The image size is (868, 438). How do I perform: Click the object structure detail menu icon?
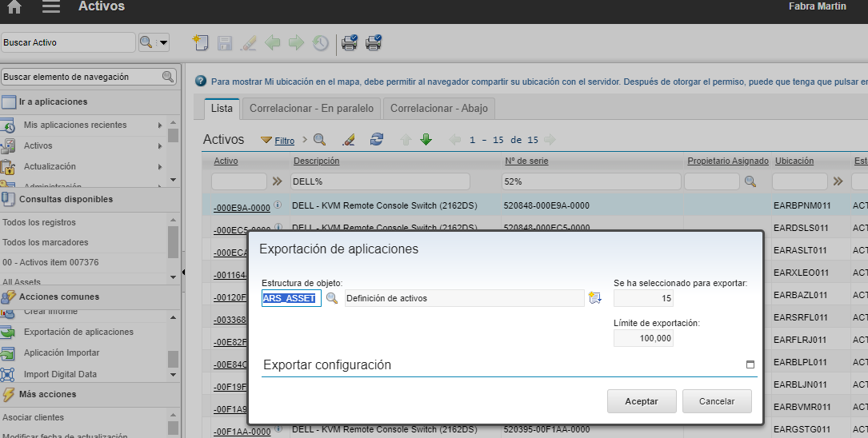point(595,297)
